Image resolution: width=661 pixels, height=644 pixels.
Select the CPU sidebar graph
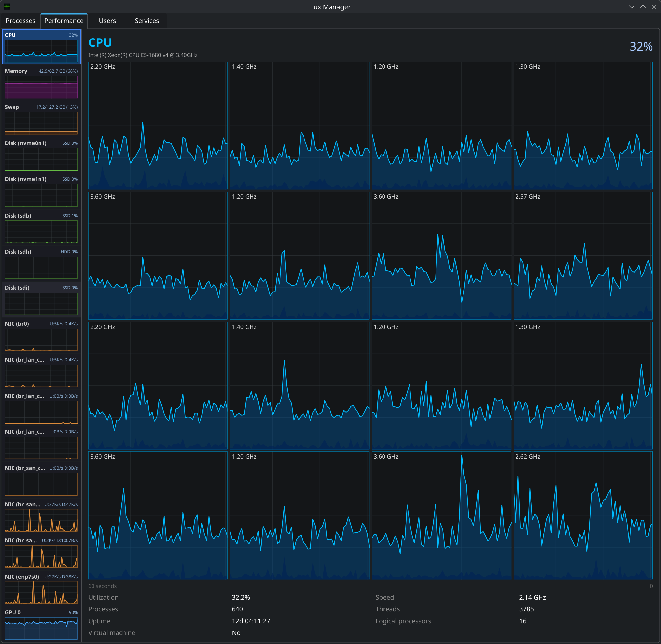pyautogui.click(x=41, y=47)
